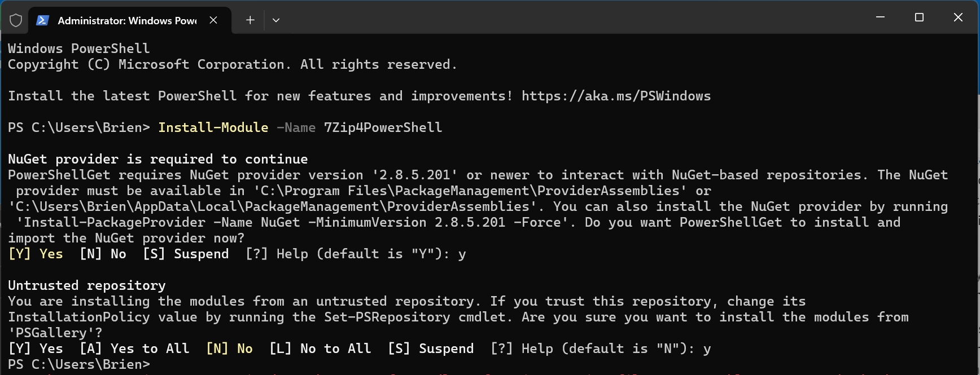Image resolution: width=980 pixels, height=375 pixels.
Task: Click the highlighted [N] No repository option
Action: 229,348
